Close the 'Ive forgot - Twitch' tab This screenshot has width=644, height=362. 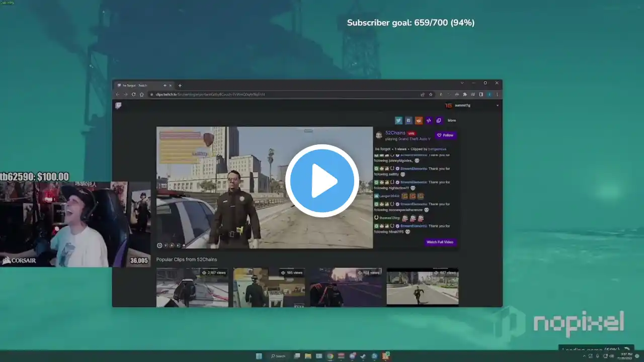pos(171,85)
